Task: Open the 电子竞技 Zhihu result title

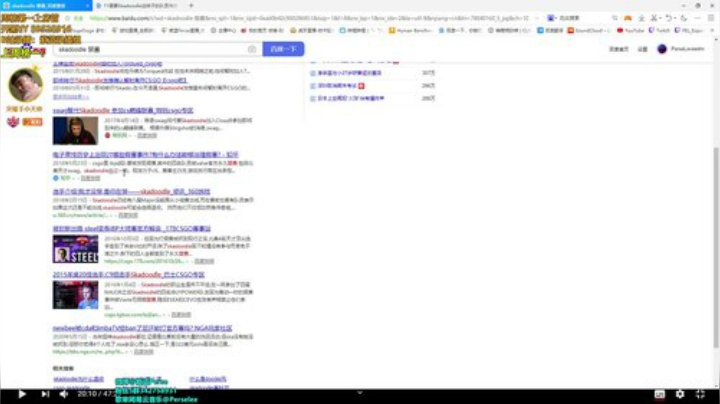Action: [146, 155]
